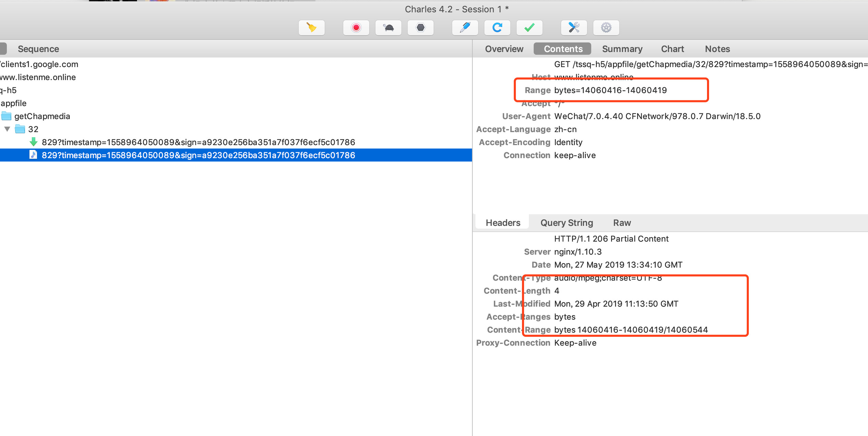
Task: Select the Raw request tab
Action: coord(622,223)
